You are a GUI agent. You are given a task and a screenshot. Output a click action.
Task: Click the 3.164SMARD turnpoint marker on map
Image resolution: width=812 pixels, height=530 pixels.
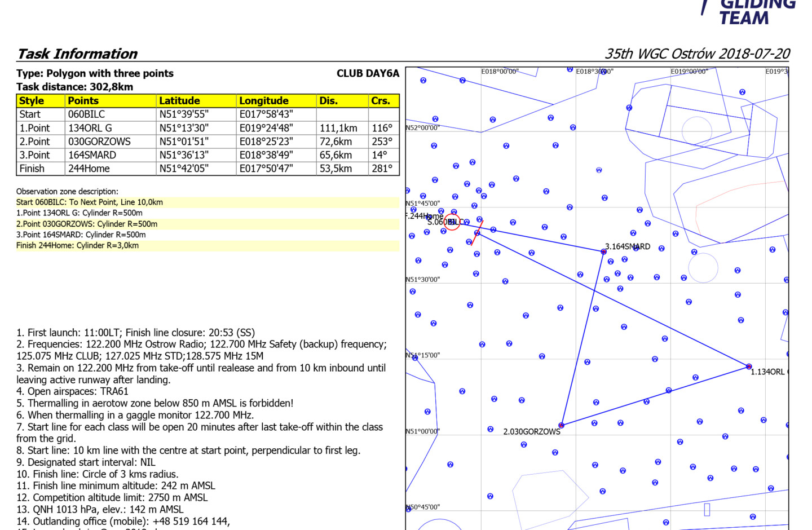click(603, 251)
